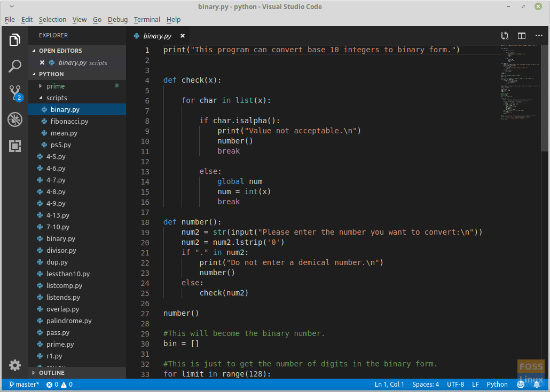Open the Terminal menu

pyautogui.click(x=146, y=19)
